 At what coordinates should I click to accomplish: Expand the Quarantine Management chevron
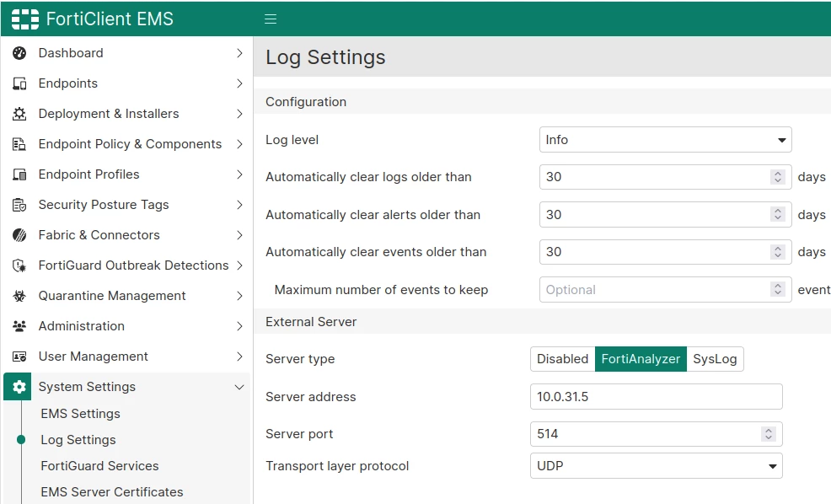(x=239, y=296)
